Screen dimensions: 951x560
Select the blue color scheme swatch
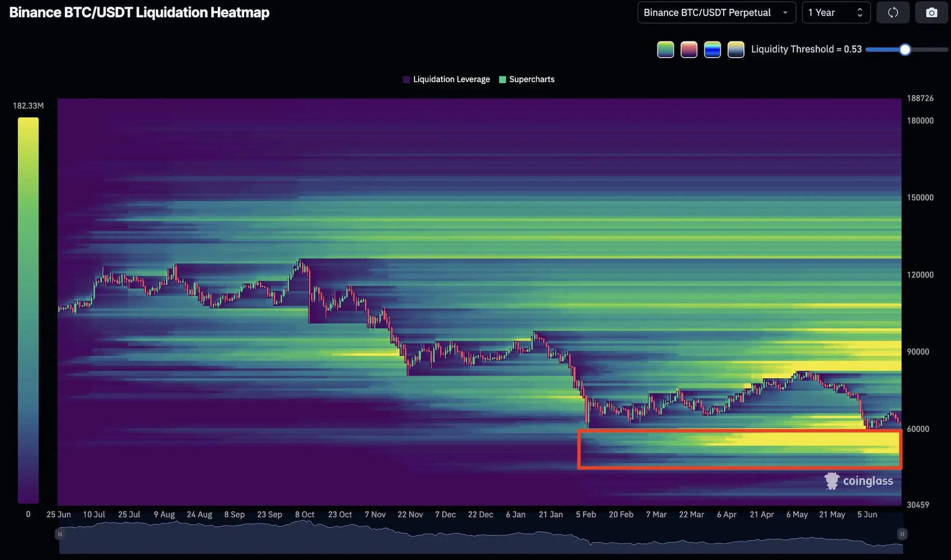click(712, 50)
